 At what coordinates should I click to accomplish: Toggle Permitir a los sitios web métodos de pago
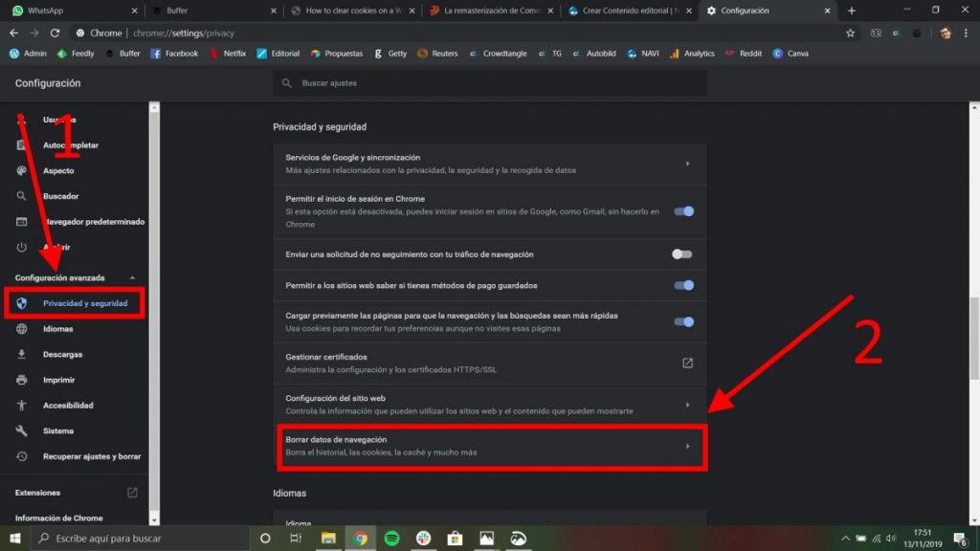point(683,285)
